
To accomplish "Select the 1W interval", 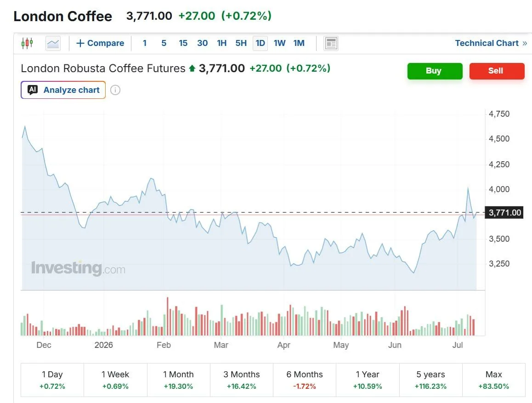I will point(280,43).
